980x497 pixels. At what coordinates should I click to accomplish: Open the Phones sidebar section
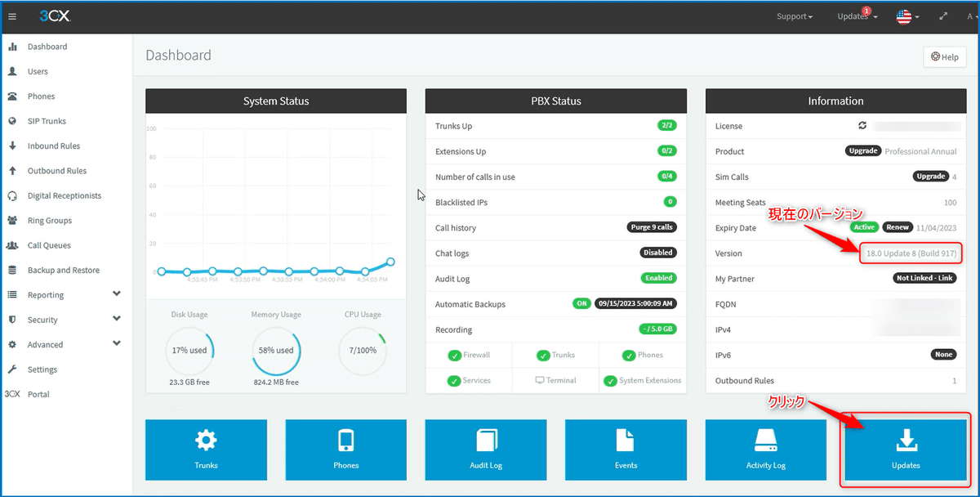point(41,96)
